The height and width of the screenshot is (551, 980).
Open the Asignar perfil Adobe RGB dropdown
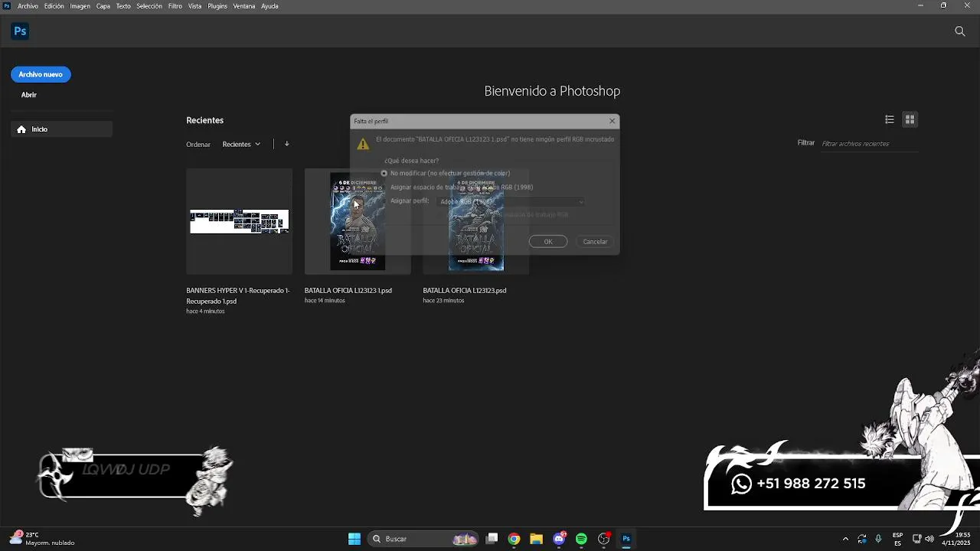pos(510,201)
